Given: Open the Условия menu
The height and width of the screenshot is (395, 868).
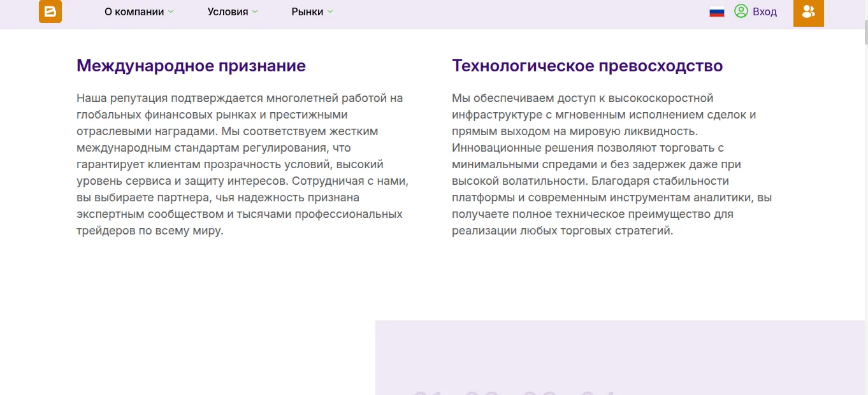Looking at the screenshot, I should click(x=228, y=11).
